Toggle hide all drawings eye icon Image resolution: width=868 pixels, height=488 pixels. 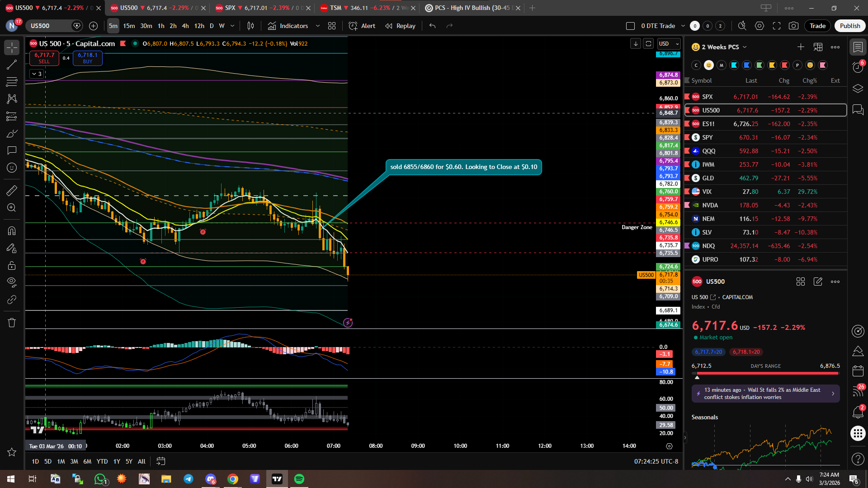click(12, 282)
